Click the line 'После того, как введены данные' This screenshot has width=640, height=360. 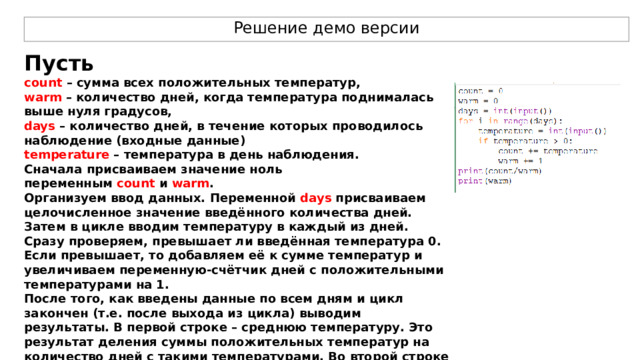click(x=213, y=299)
